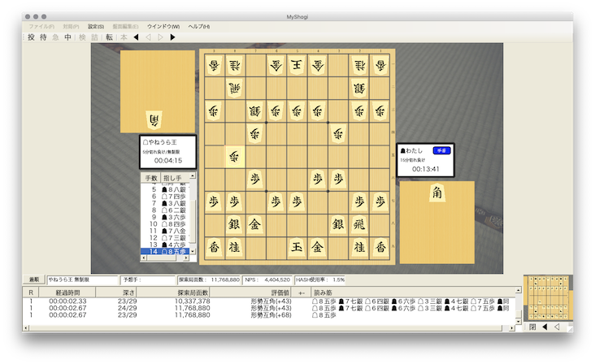Viewport: 595px width, 364px height.
Task: Open the 設定(S) menu
Action: (96, 27)
